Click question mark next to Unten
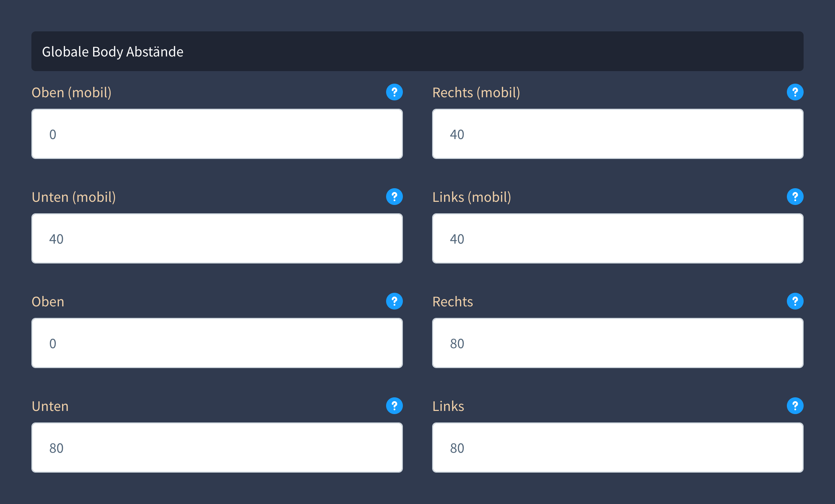This screenshot has width=835, height=504. (x=394, y=406)
